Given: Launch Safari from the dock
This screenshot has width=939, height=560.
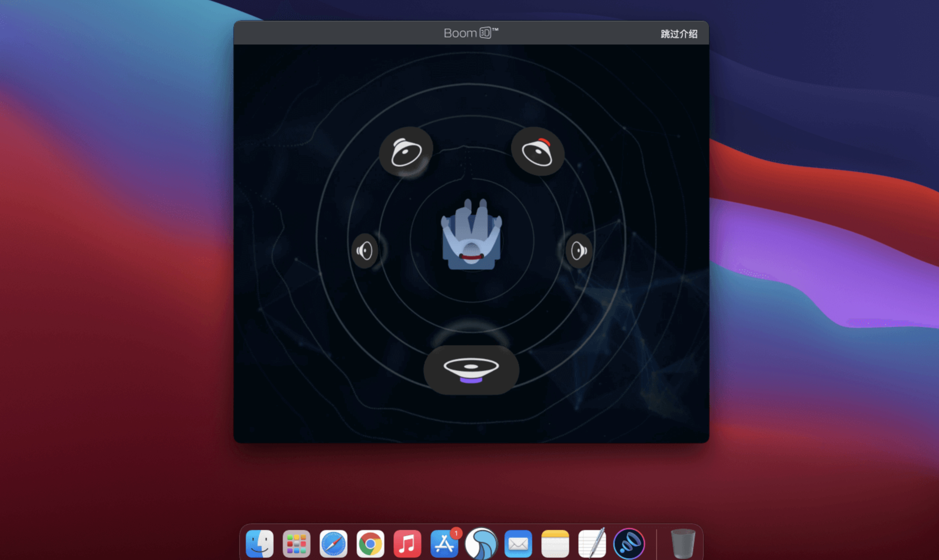Looking at the screenshot, I should pos(333,544).
